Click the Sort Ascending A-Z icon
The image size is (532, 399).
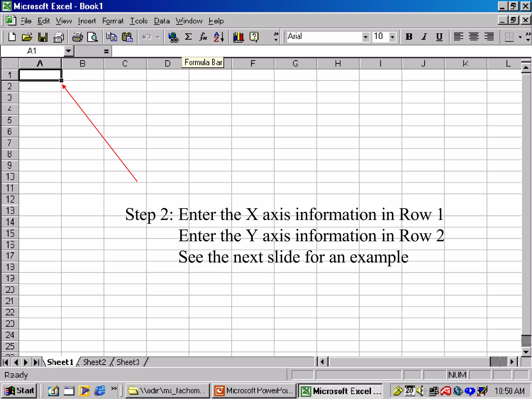coord(219,37)
